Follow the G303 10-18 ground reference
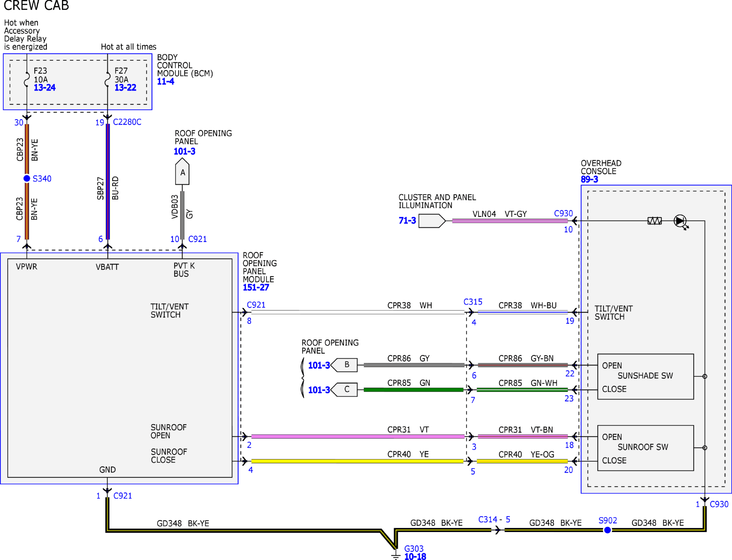Screen dimensions: 732x560 coord(415,557)
